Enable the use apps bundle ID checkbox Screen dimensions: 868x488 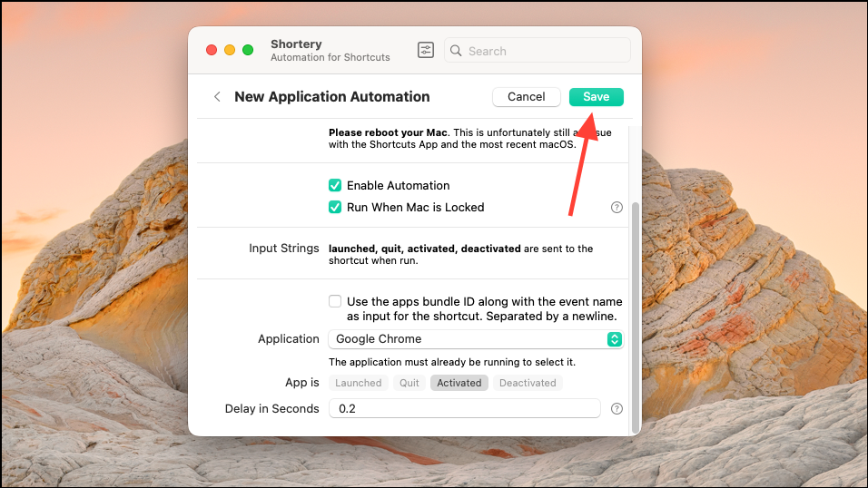[x=335, y=301]
